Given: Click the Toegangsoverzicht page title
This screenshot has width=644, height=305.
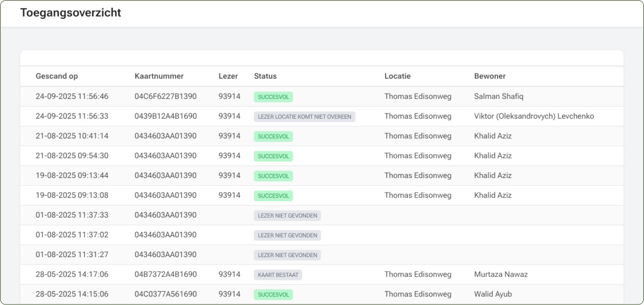Looking at the screenshot, I should tap(71, 13).
